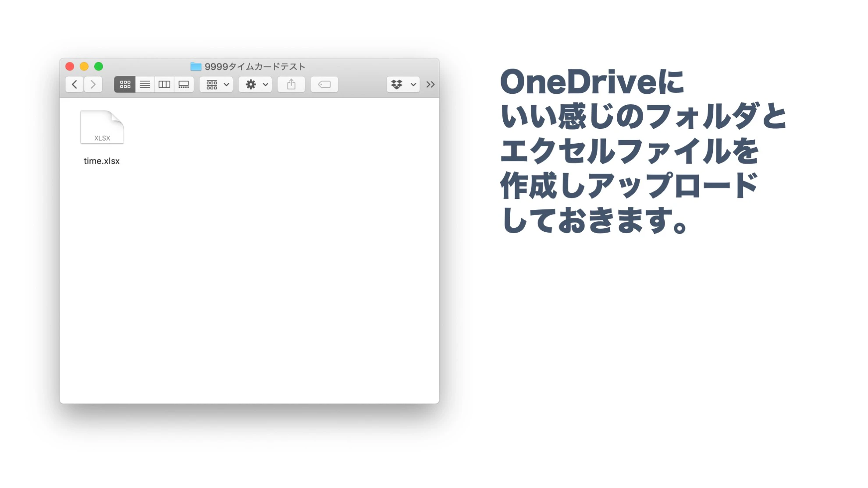Open the item grouping dropdown
The width and height of the screenshot is (868, 488).
tap(216, 85)
